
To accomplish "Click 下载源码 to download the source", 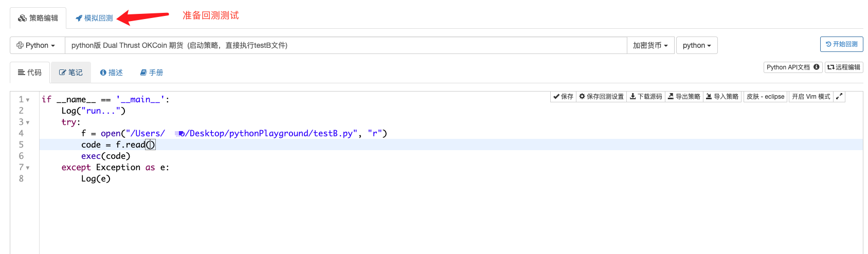I will pyautogui.click(x=646, y=97).
